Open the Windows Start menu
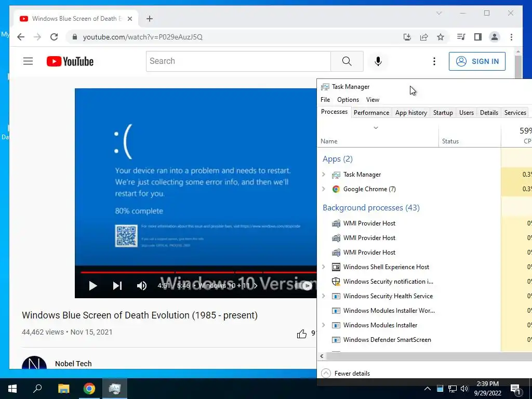This screenshot has width=532, height=399. pyautogui.click(x=12, y=389)
